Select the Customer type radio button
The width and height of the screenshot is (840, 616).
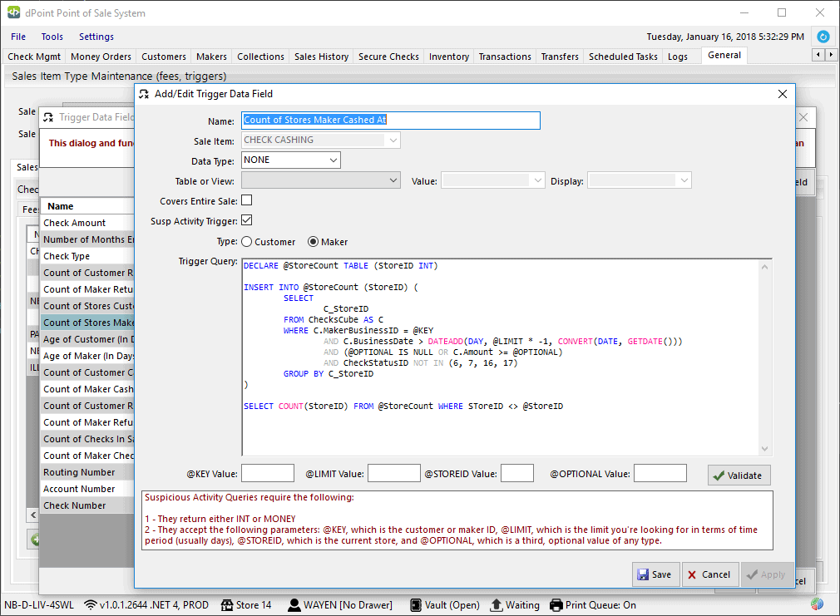(x=247, y=242)
